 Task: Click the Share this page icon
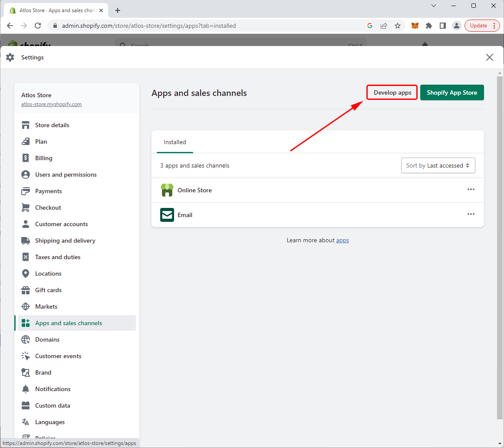point(384,26)
